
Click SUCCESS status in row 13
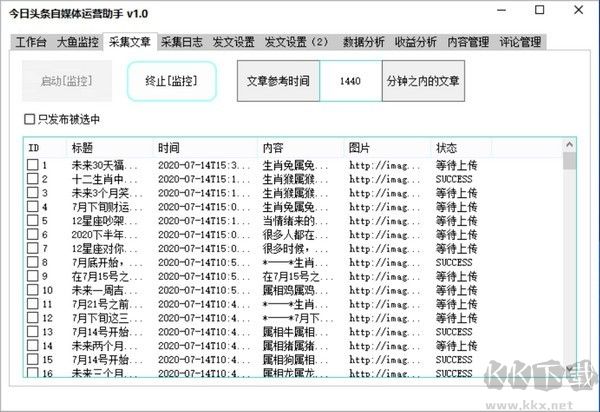pos(454,332)
